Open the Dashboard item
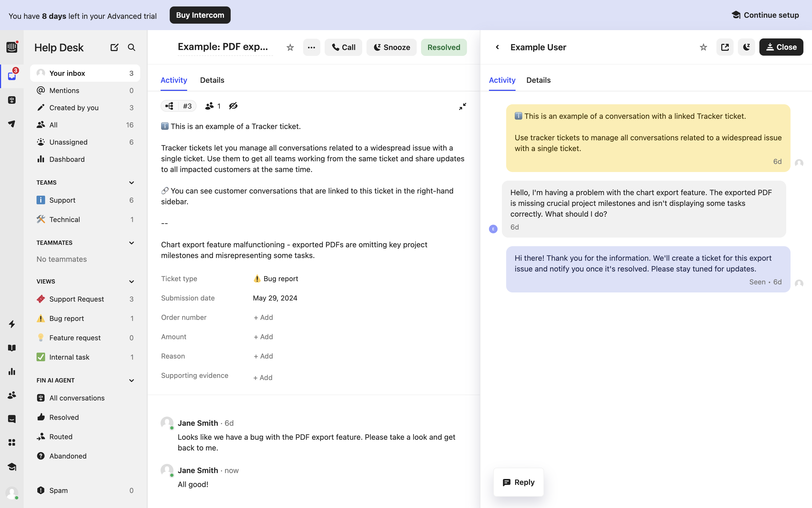Image resolution: width=812 pixels, height=508 pixels. click(x=85, y=159)
